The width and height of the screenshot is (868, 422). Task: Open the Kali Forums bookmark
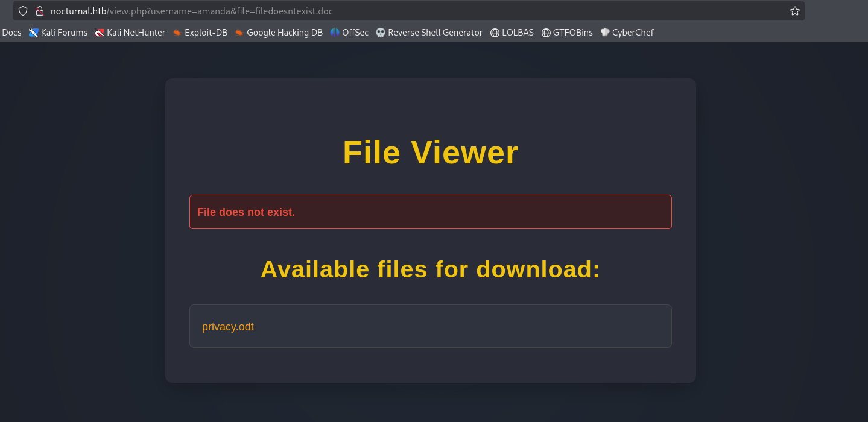click(59, 33)
